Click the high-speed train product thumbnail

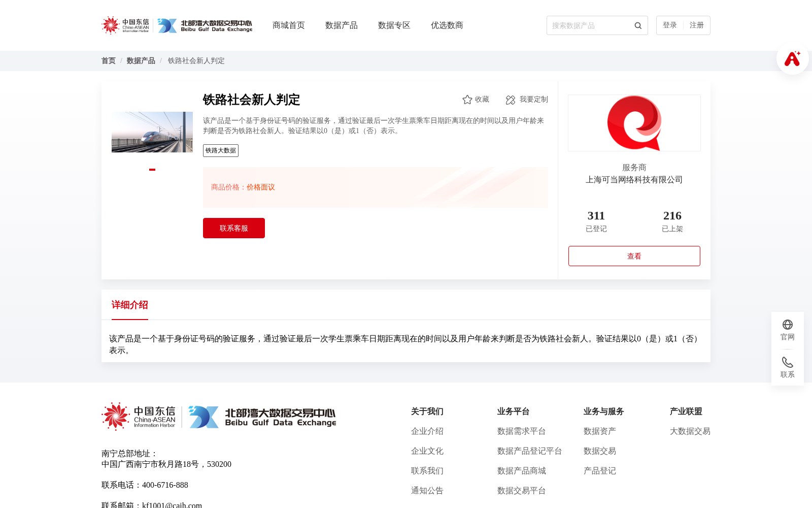click(x=152, y=132)
